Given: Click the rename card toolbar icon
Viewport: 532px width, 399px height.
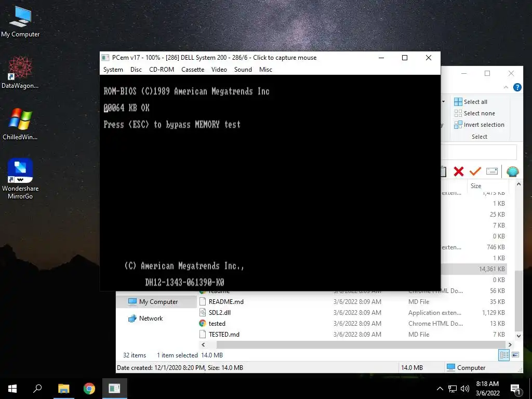Looking at the screenshot, I should pos(491,171).
